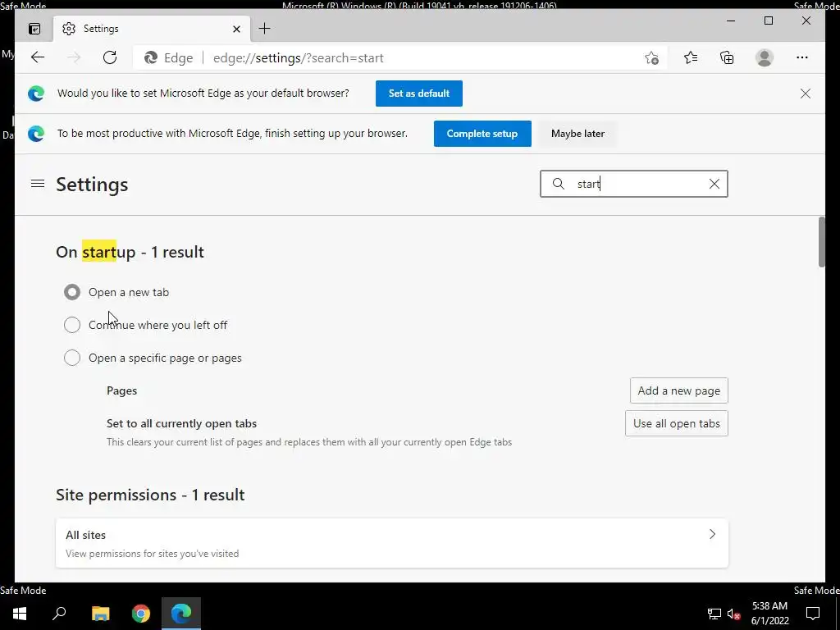Open the network status tray icon
Screen dimensions: 840x630
pos(714,614)
